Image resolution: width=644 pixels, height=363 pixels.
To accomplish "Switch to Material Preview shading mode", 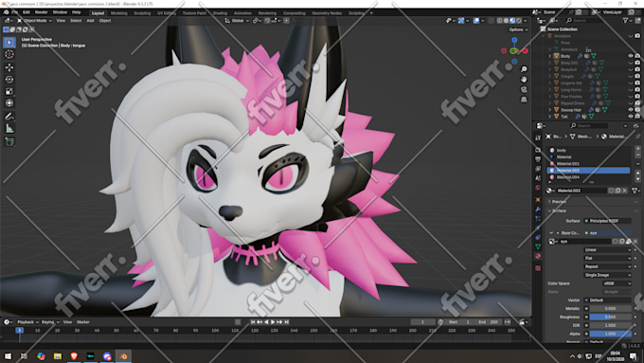I will click(x=512, y=21).
